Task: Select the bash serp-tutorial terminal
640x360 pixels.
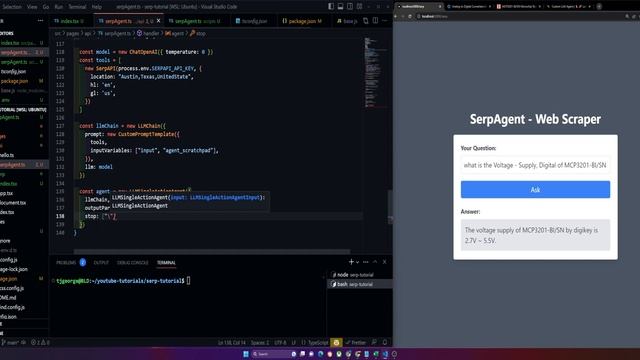Action: pos(359,284)
